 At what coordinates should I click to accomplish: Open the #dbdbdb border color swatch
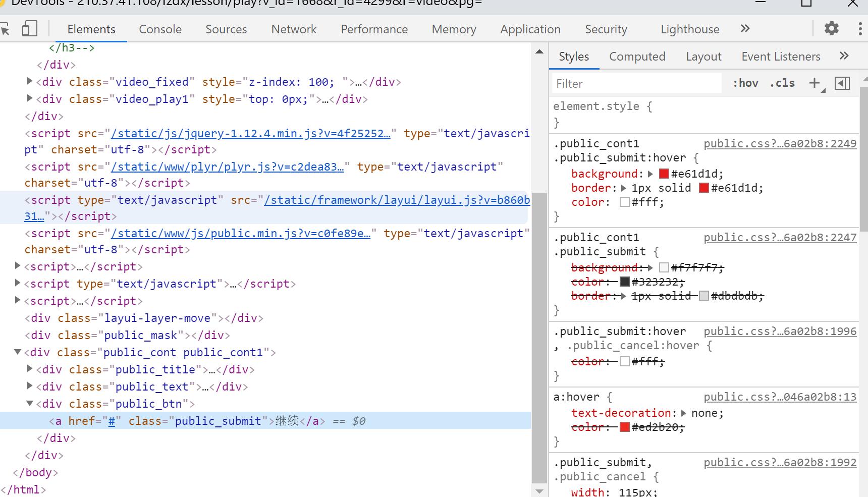(704, 296)
